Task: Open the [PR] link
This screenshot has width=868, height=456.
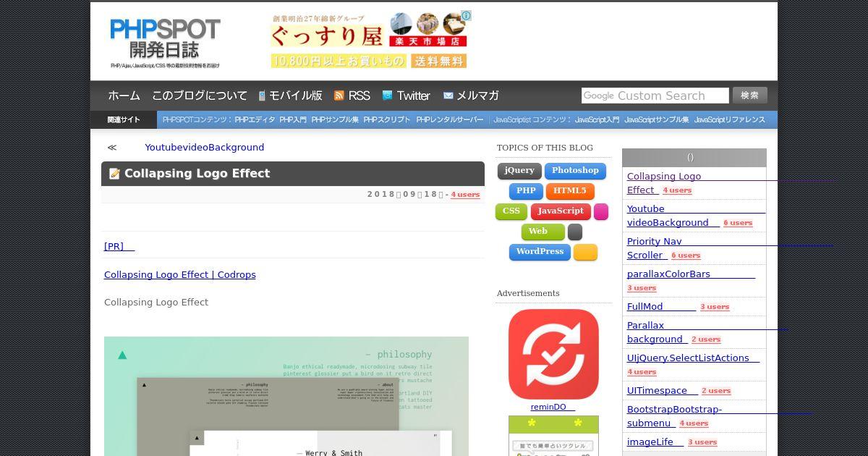Action: tap(119, 247)
